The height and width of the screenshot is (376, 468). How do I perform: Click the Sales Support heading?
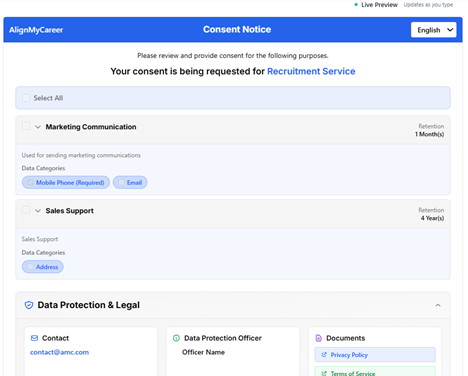tap(70, 211)
